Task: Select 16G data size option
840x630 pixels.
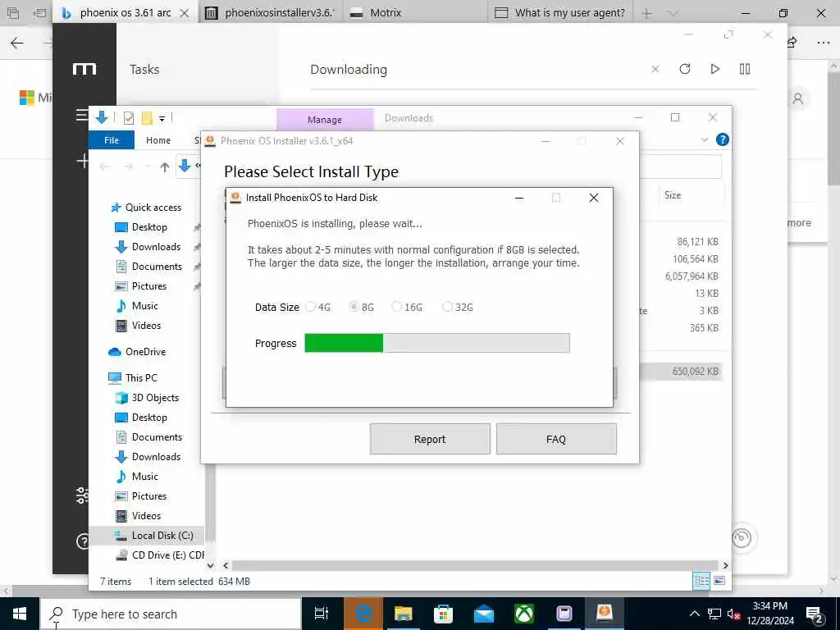Action: coord(396,307)
